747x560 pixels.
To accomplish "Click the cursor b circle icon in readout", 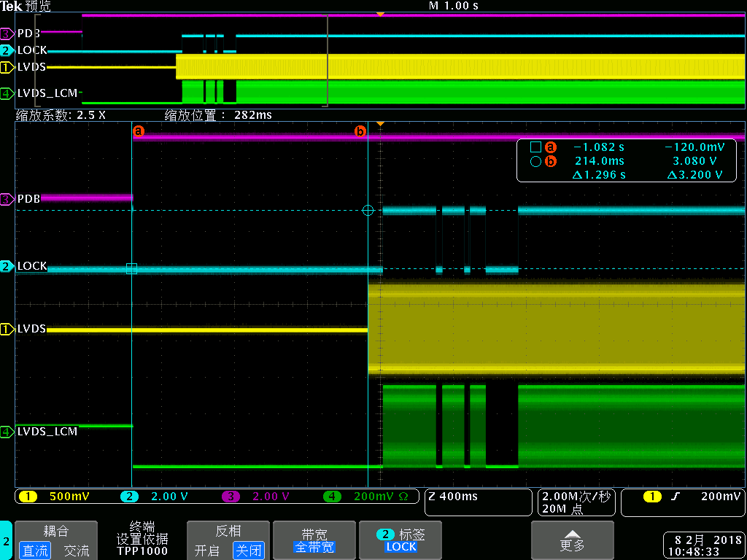I will [536, 162].
